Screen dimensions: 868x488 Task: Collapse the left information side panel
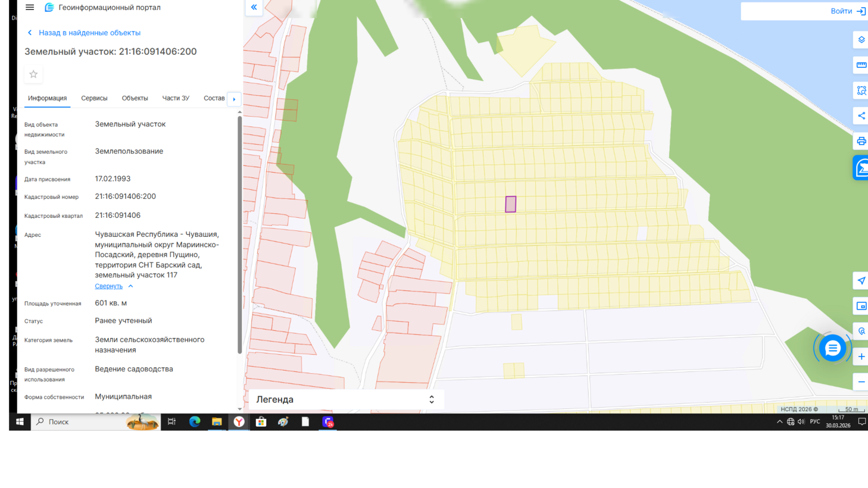[254, 8]
